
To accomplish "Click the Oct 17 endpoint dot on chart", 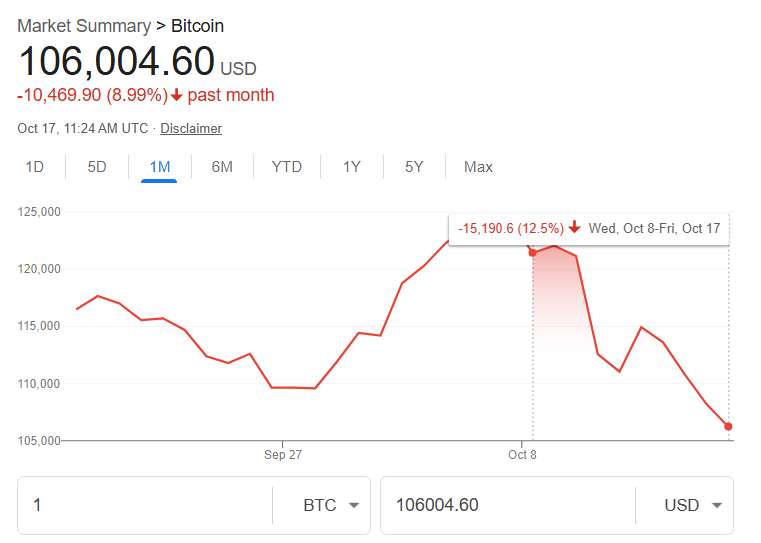I will [728, 426].
